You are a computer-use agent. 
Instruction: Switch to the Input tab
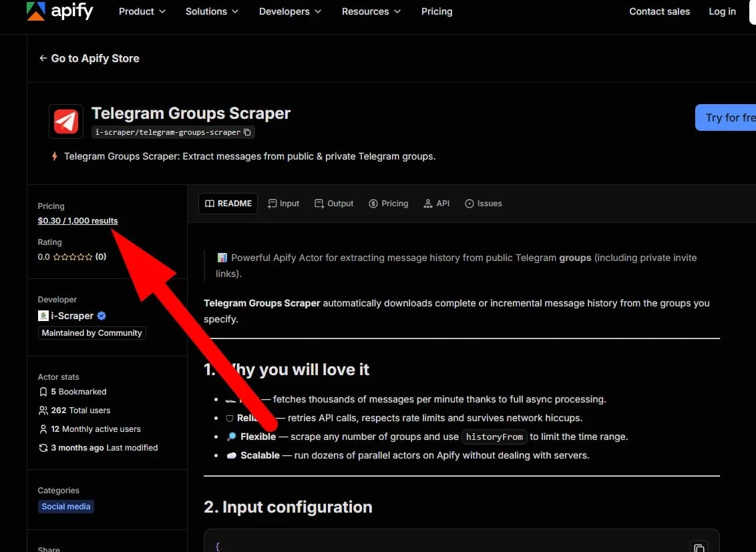283,204
